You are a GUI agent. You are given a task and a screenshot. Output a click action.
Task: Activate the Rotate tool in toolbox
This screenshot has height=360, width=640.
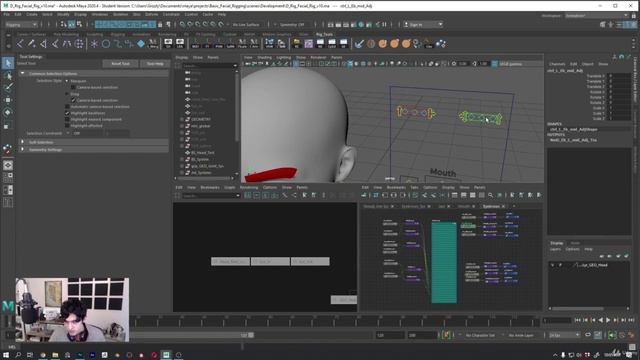tap(8, 112)
